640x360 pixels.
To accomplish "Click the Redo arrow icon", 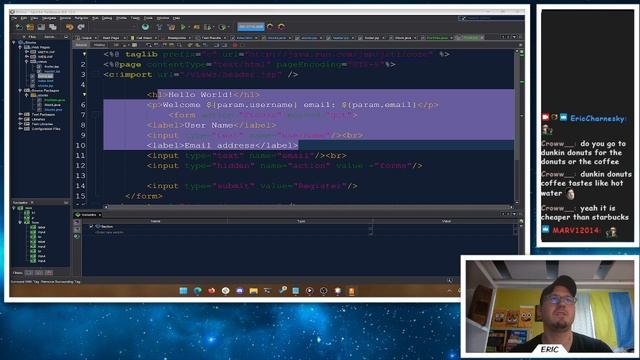I will [x=81, y=27].
